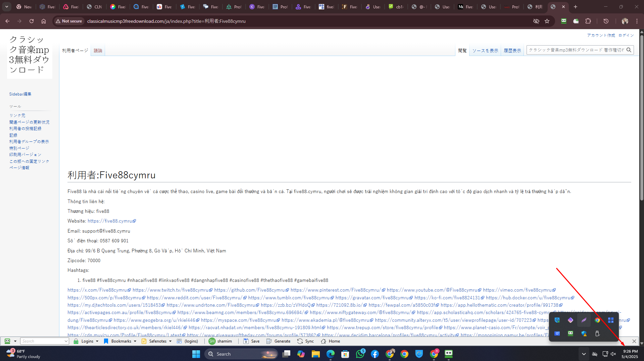Go to browser home page
Image resolution: width=644 pixels, height=361 pixels.
44,21
